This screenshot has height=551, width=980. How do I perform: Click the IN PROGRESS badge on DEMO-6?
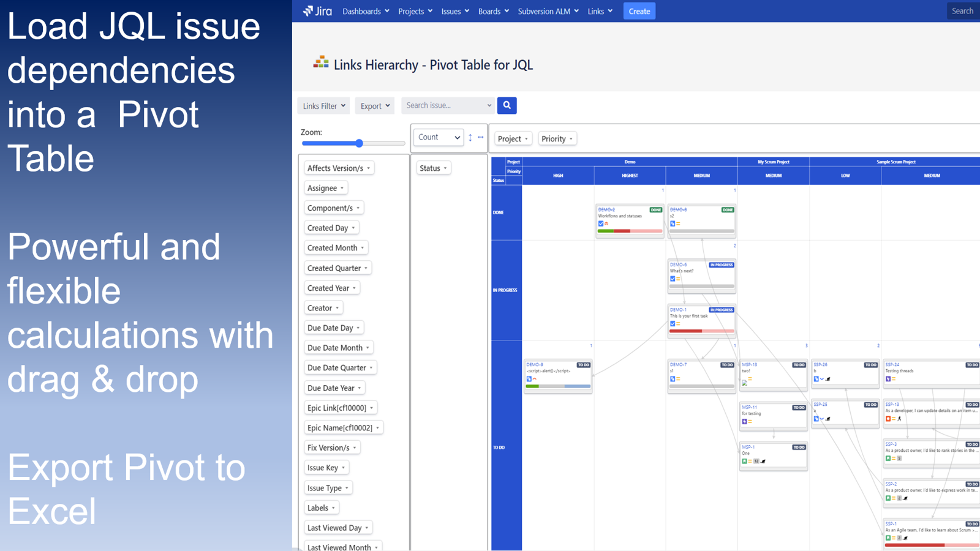722,265
